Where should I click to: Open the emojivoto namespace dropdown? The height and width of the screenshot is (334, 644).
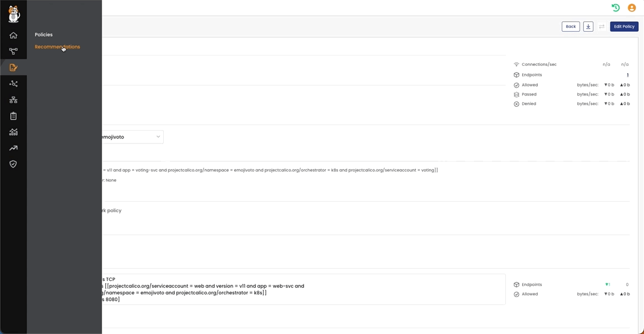pyautogui.click(x=132, y=137)
